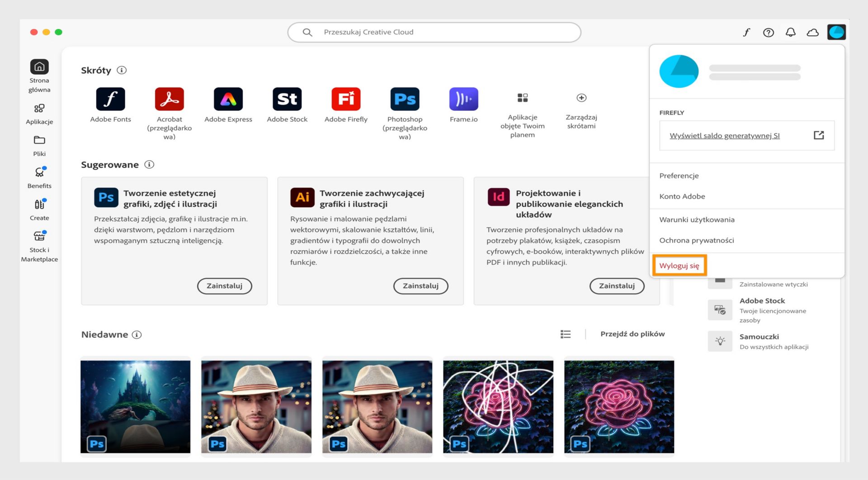Open Konto Adobe from the menu
The height and width of the screenshot is (480, 868).
point(682,196)
